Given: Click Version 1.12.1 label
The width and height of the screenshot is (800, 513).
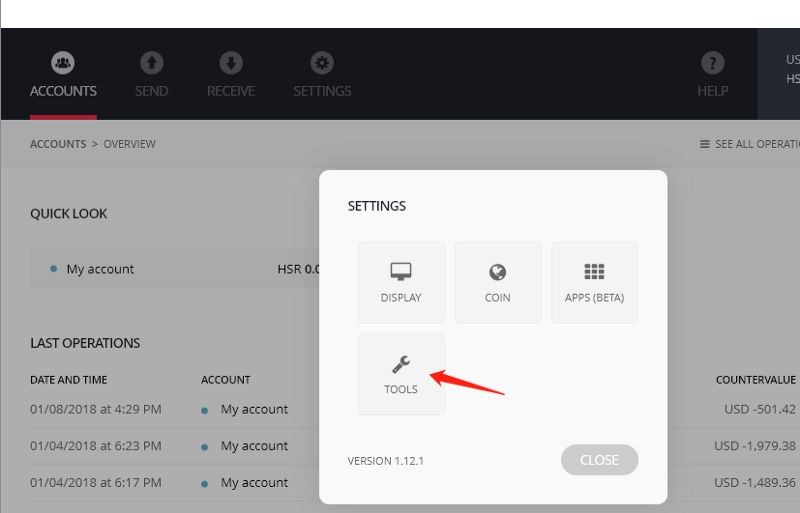Looking at the screenshot, I should coord(386,461).
